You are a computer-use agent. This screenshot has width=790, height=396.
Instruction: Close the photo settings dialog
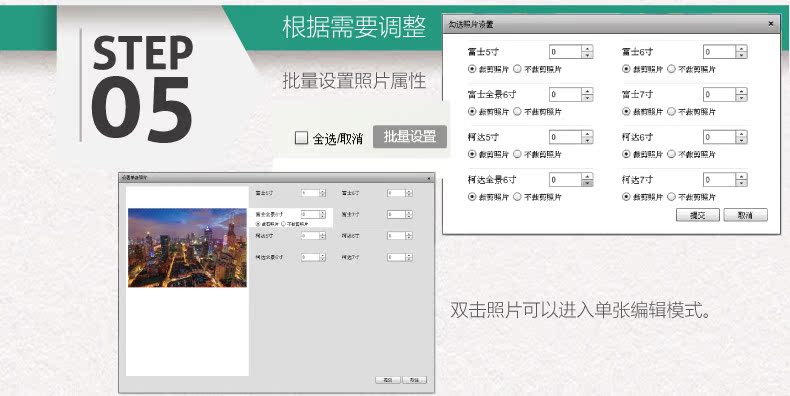click(x=770, y=24)
